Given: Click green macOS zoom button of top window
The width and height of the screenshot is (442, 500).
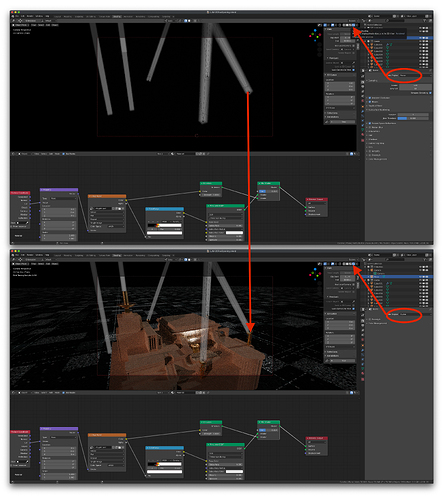Looking at the screenshot, I should coord(19,12).
